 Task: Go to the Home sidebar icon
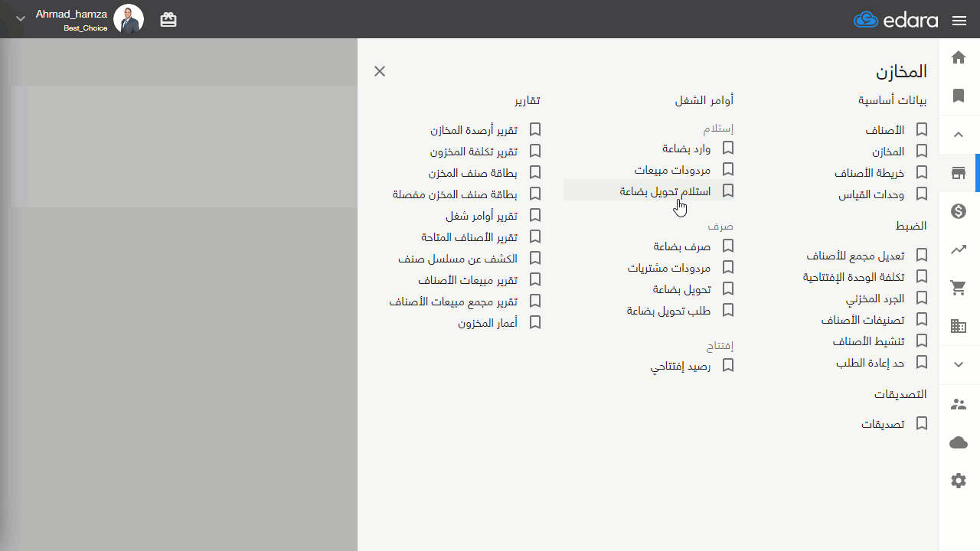click(x=959, y=57)
